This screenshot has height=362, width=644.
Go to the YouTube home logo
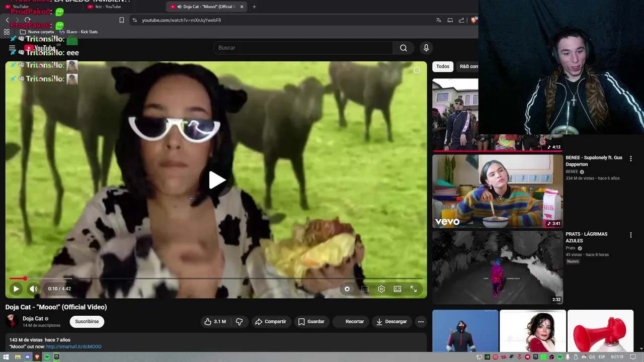40,49
